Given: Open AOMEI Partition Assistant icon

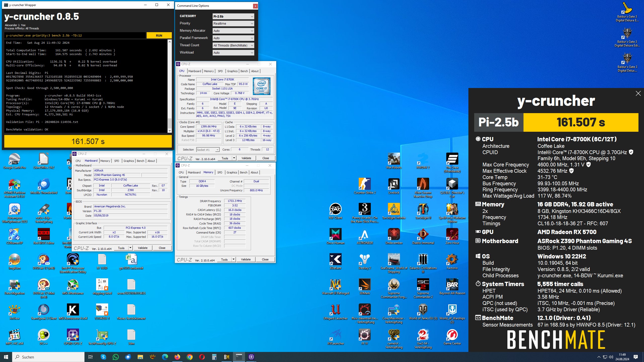Looking at the screenshot, I should point(14,188).
